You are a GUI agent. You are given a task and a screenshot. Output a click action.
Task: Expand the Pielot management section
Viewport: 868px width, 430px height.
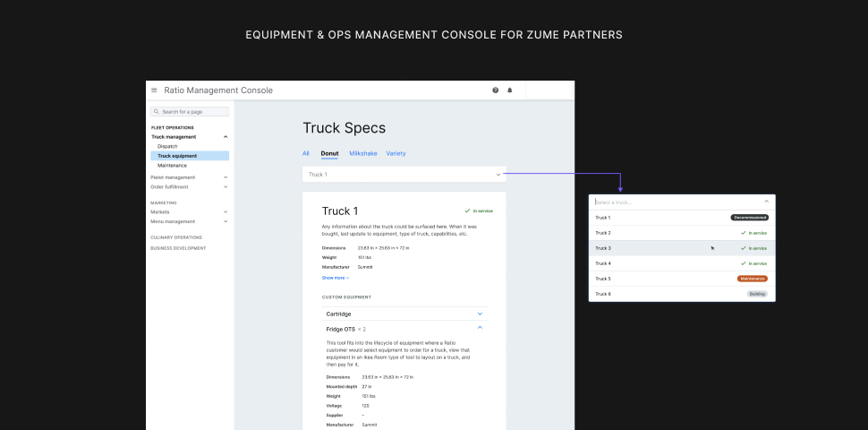coord(226,177)
